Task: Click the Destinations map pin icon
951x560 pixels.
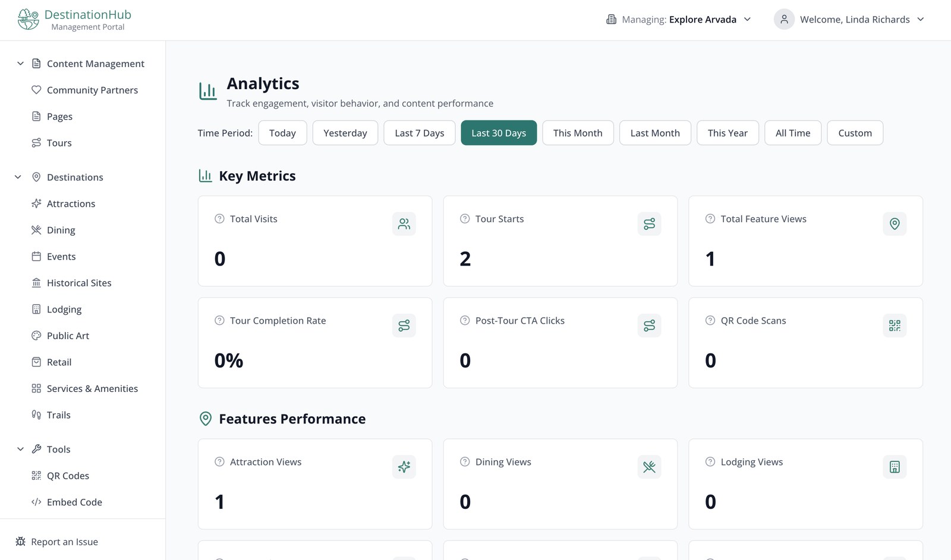Action: (36, 177)
